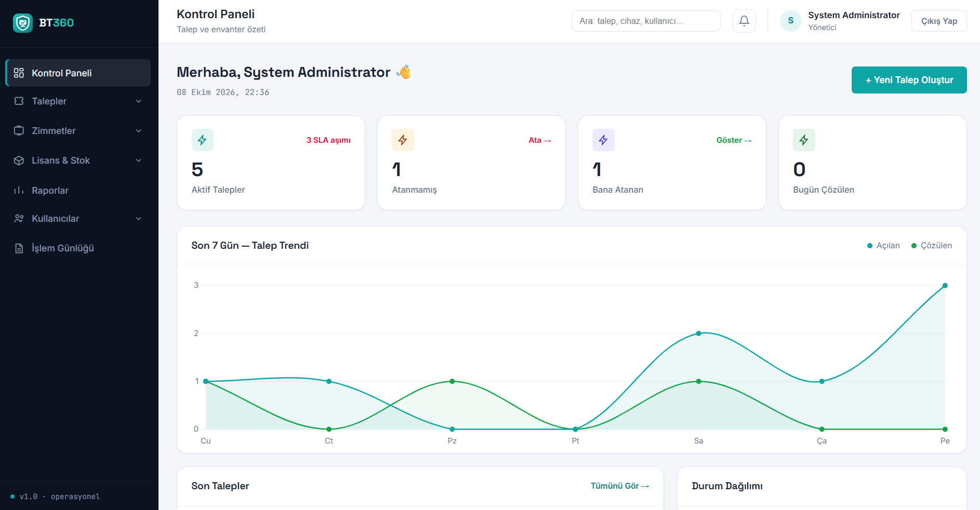The height and width of the screenshot is (510, 980).
Task: Click the Zimmetler monitor icon in sidebar
Action: [19, 131]
